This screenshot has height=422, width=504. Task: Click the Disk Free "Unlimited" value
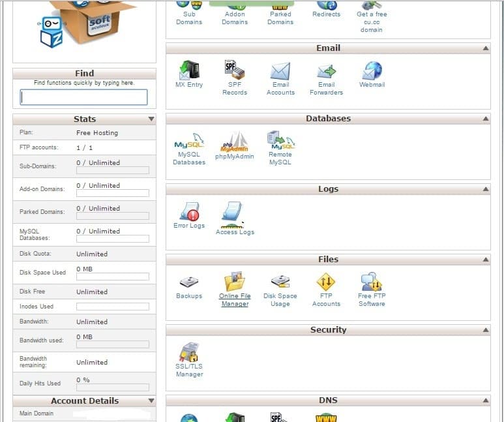92,292
